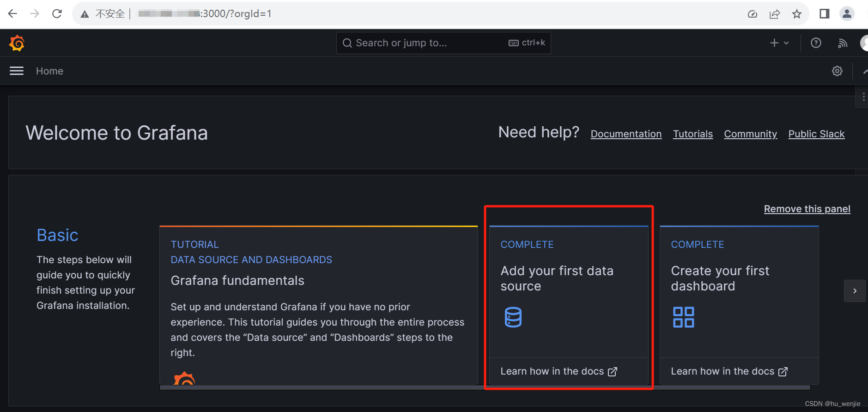Click the database data source icon
Viewport: 868px width, 412px height.
click(x=513, y=317)
